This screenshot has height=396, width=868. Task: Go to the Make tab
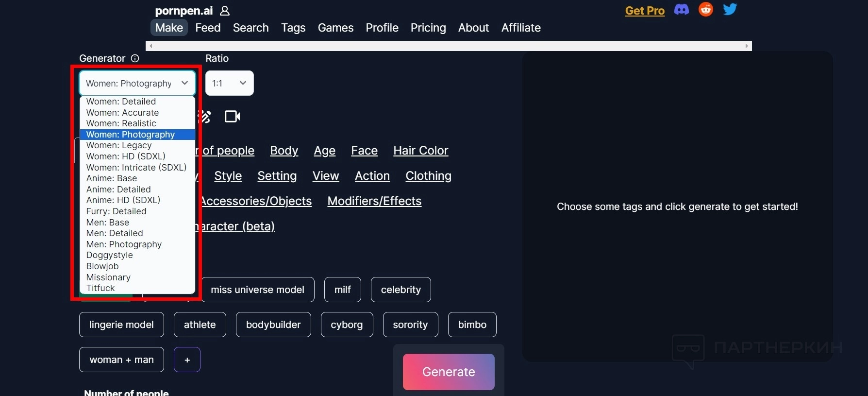point(169,28)
